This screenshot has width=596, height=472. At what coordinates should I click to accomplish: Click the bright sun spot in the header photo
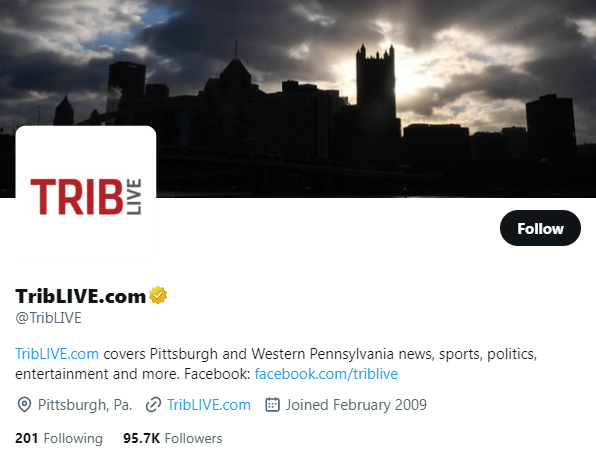point(409,76)
